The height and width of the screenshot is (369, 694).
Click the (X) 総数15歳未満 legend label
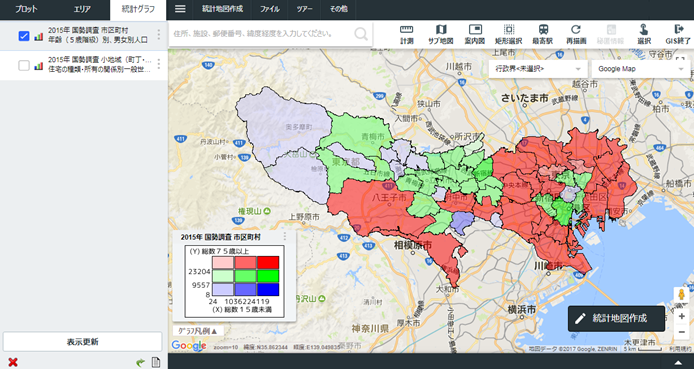[242, 310]
